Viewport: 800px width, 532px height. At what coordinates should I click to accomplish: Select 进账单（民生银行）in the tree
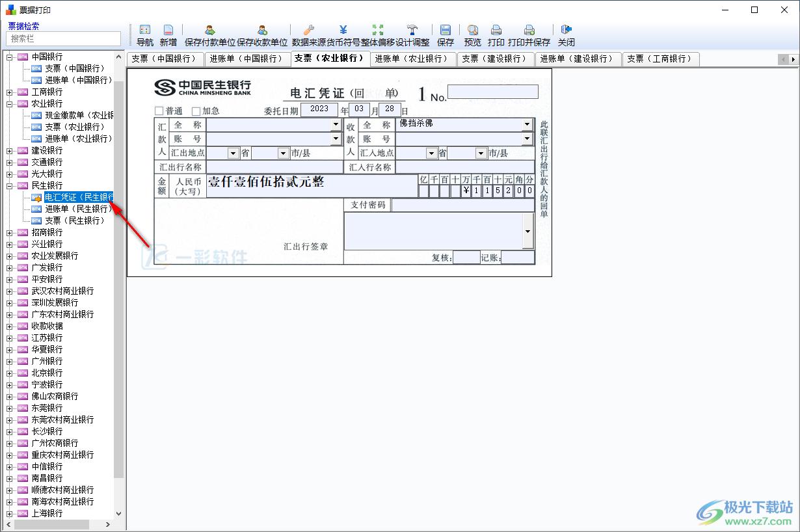tap(78, 209)
